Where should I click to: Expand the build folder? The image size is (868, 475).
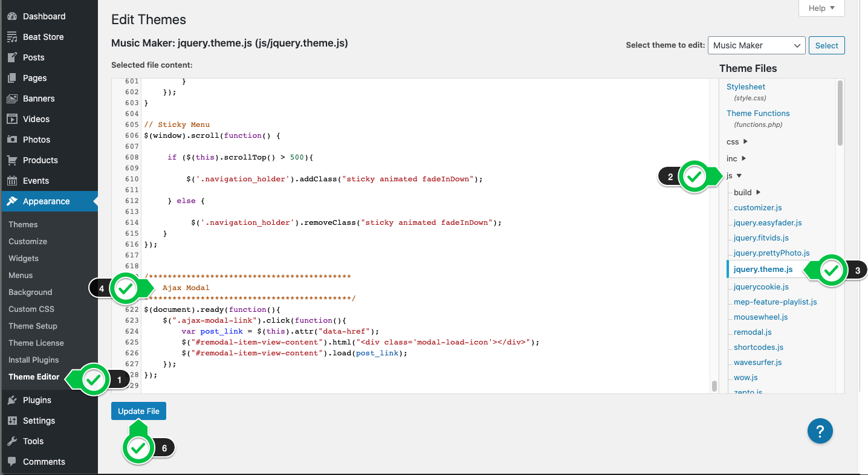pyautogui.click(x=747, y=192)
